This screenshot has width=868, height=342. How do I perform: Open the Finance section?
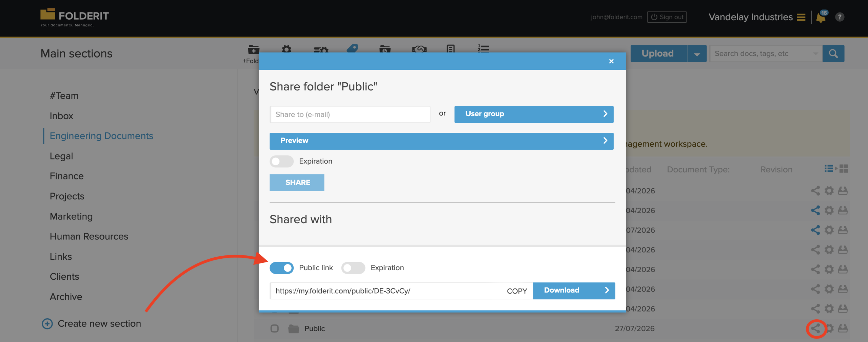tap(66, 176)
